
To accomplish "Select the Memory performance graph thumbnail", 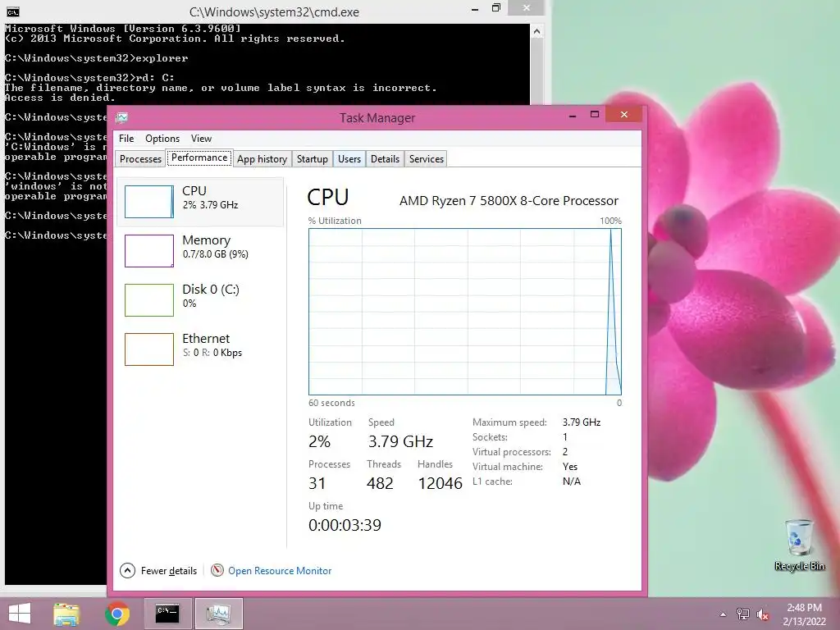I will coord(149,251).
